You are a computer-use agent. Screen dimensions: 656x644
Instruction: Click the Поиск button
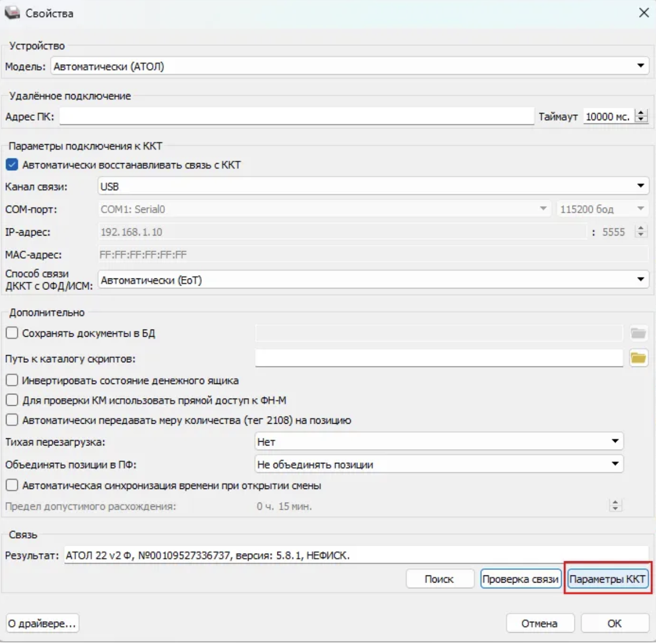click(x=439, y=579)
